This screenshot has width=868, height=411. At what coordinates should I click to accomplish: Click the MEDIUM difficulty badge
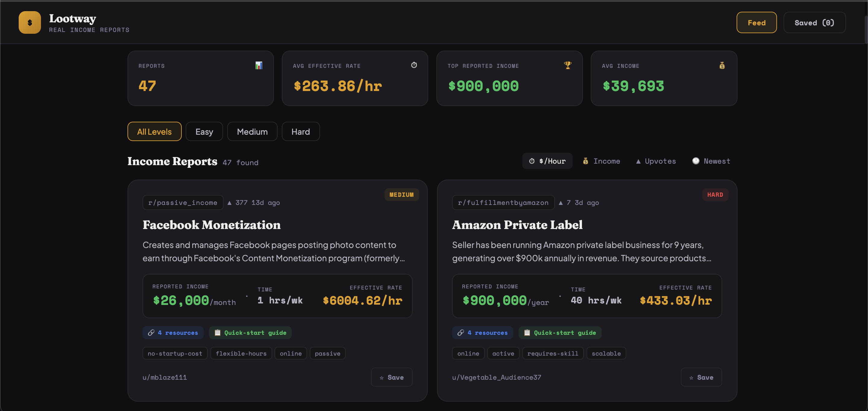click(x=401, y=194)
